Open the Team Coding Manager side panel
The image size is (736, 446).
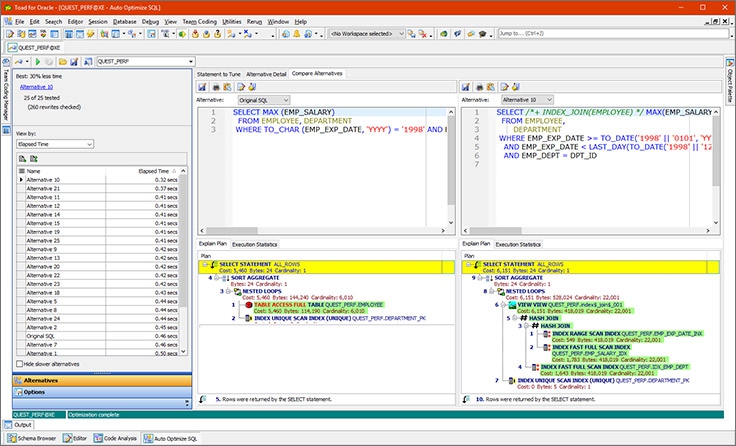click(5, 95)
